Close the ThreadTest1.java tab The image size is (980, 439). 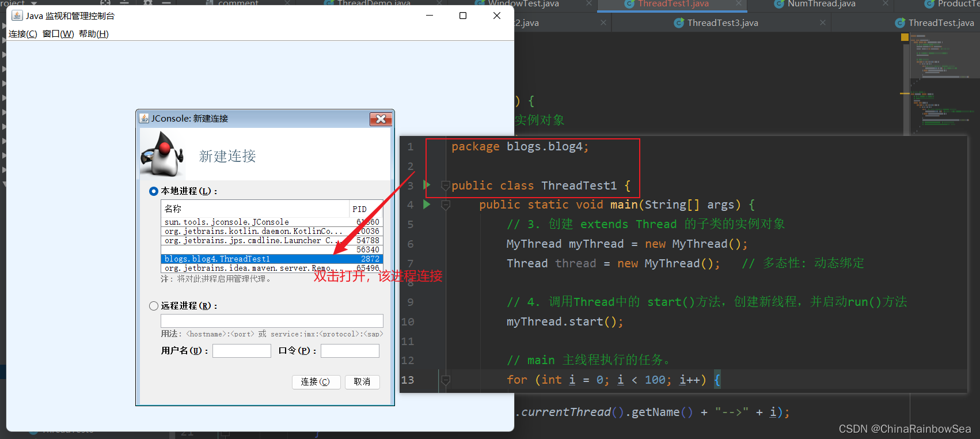click(739, 4)
